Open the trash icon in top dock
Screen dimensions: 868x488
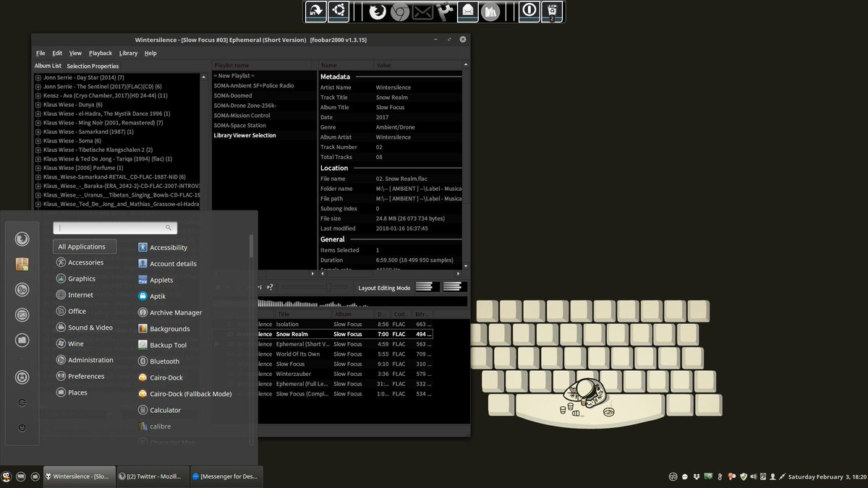click(x=552, y=12)
